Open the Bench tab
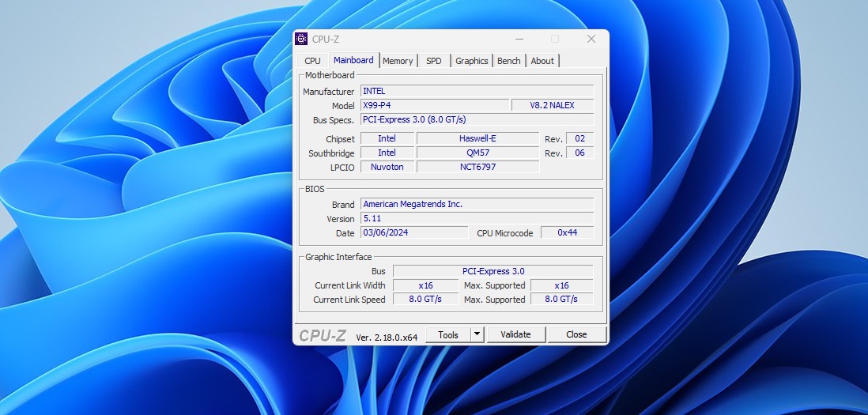This screenshot has height=415, width=868. coord(509,61)
